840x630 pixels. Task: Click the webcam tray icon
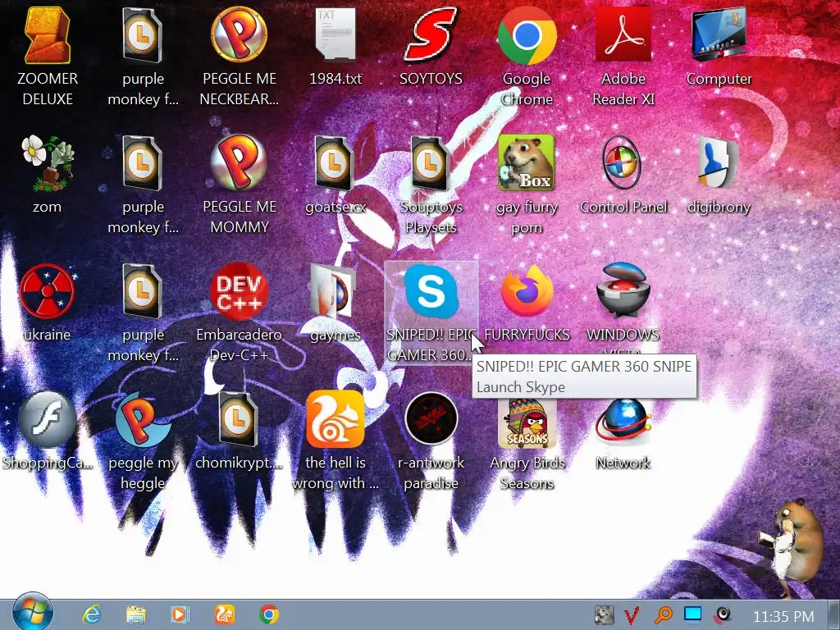coord(723,615)
